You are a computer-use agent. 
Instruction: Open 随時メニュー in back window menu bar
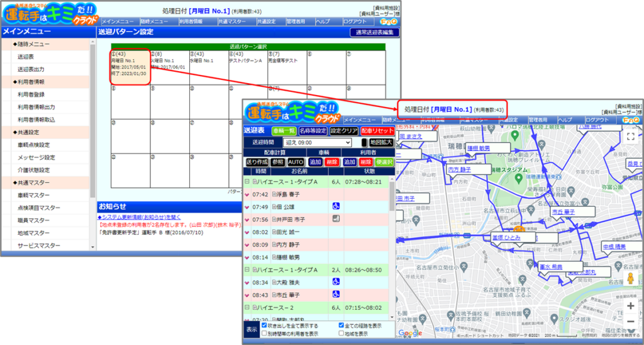click(154, 22)
